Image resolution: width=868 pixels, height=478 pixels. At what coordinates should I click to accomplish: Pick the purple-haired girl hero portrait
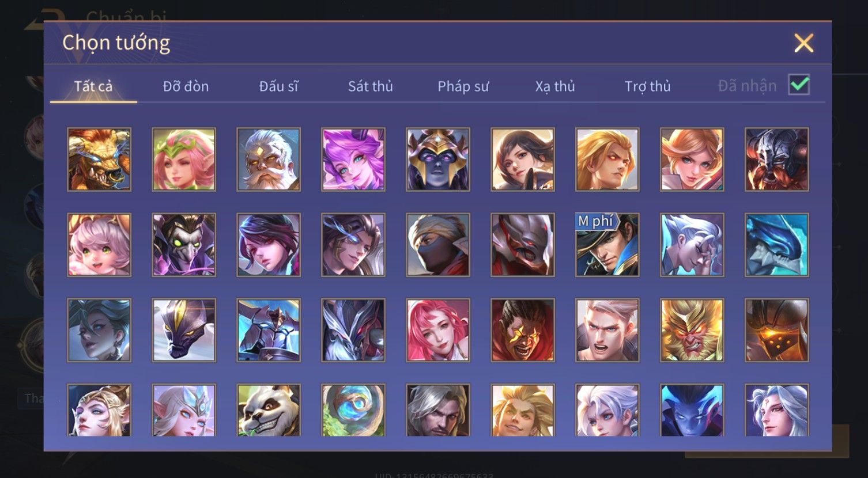353,160
